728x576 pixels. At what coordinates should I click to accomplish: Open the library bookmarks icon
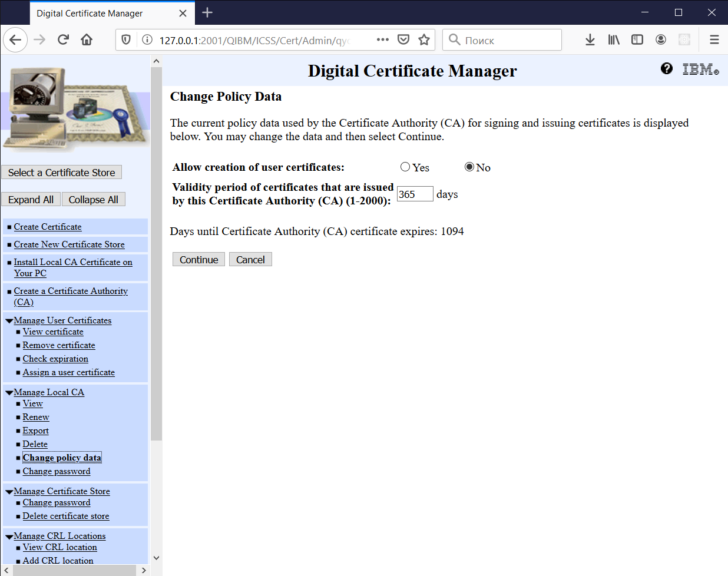[614, 40]
